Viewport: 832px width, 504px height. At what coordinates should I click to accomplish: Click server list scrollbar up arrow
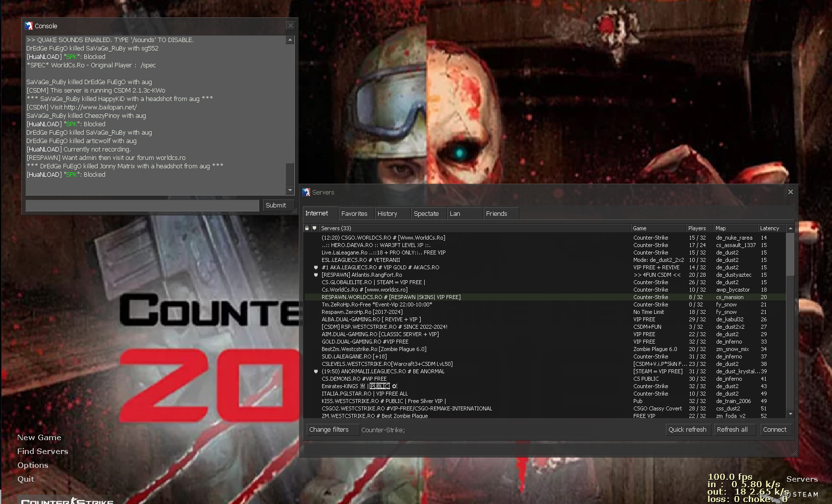tap(790, 228)
